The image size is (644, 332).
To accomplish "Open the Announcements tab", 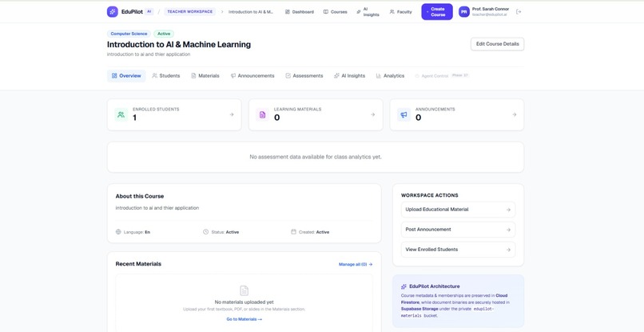I will tap(252, 76).
